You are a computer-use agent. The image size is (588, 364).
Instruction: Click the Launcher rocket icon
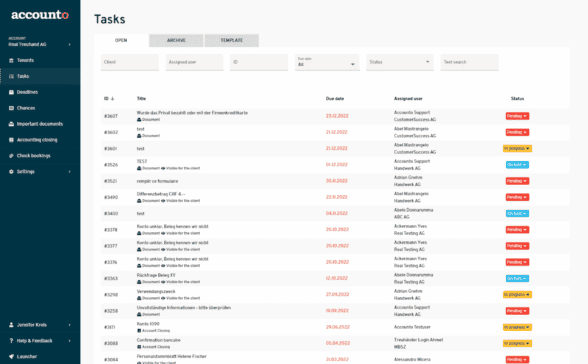(x=11, y=357)
